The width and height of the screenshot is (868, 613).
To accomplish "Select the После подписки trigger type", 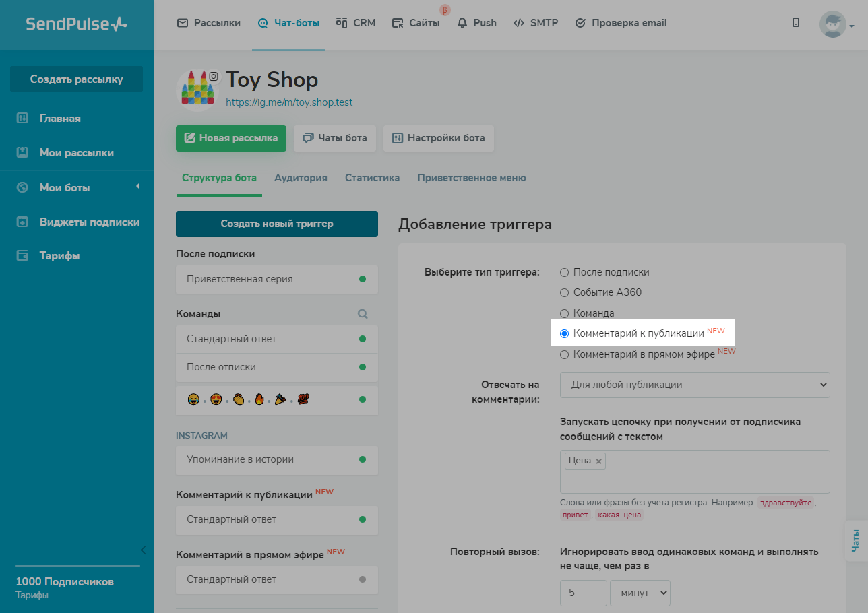I will [x=565, y=272].
